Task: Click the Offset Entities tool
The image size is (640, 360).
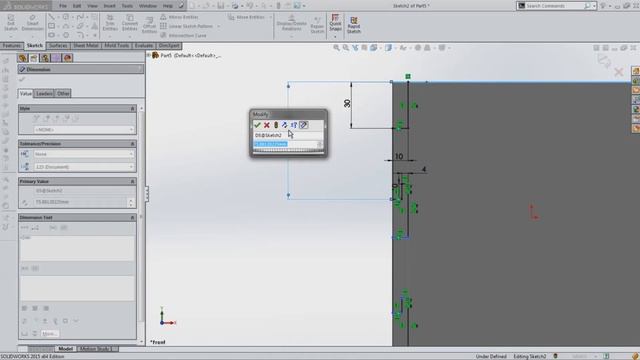Action: pyautogui.click(x=149, y=25)
